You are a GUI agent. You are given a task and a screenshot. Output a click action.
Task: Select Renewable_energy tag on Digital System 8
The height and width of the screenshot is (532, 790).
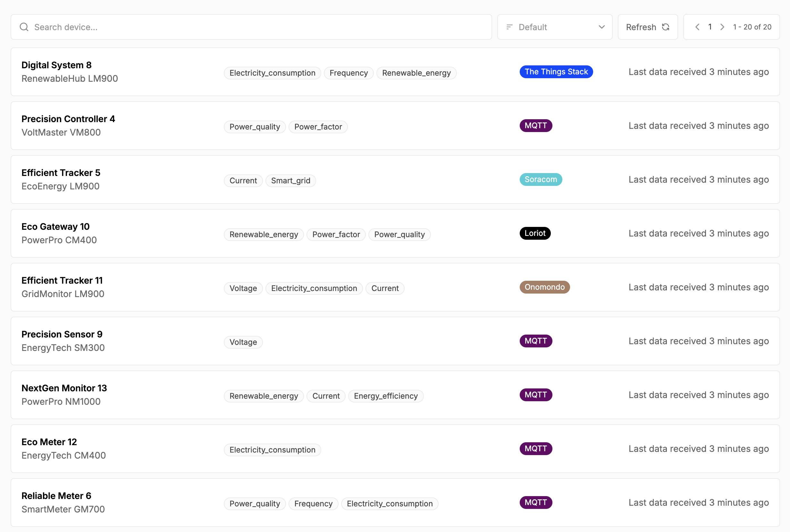[x=416, y=73]
